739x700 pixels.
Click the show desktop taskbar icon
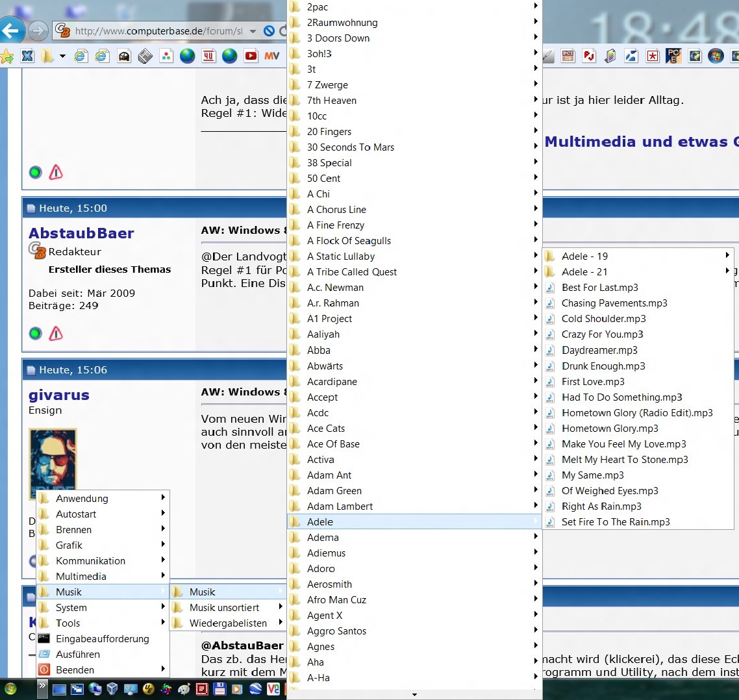[x=59, y=690]
